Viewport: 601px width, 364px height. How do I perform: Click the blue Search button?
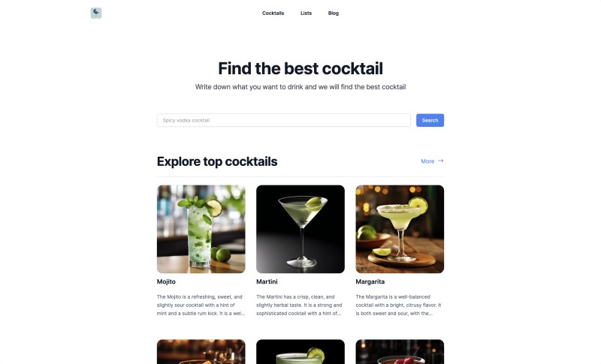(430, 120)
